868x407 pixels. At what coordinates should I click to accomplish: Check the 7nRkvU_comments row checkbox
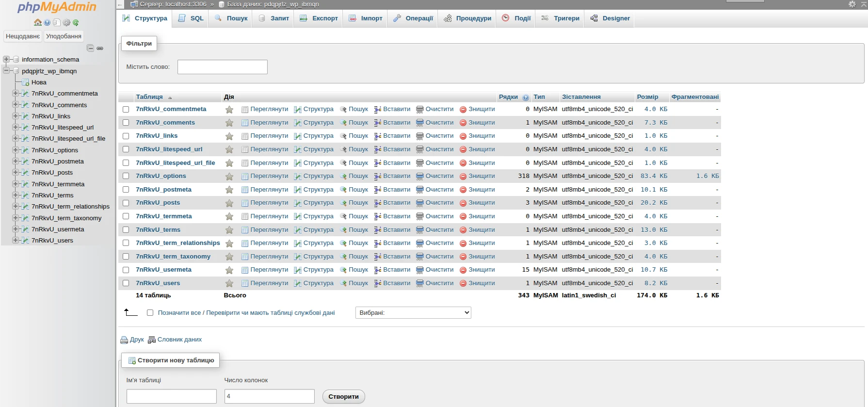click(x=126, y=123)
